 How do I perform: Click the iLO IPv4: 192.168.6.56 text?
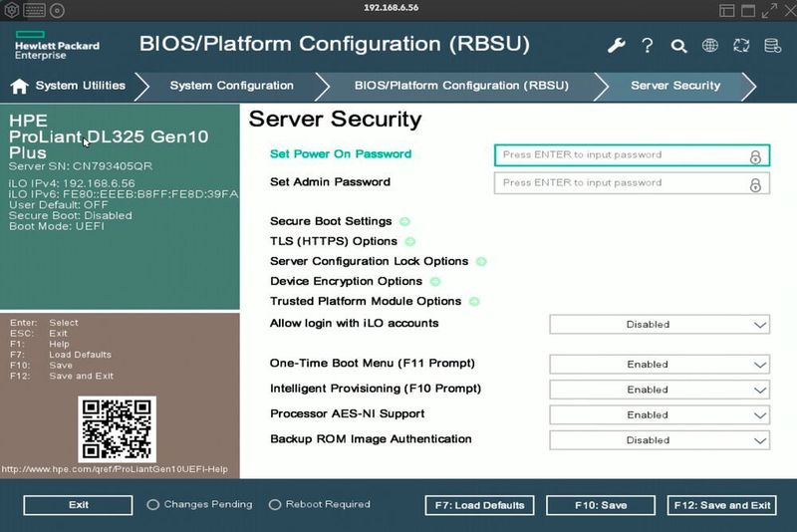click(x=72, y=183)
